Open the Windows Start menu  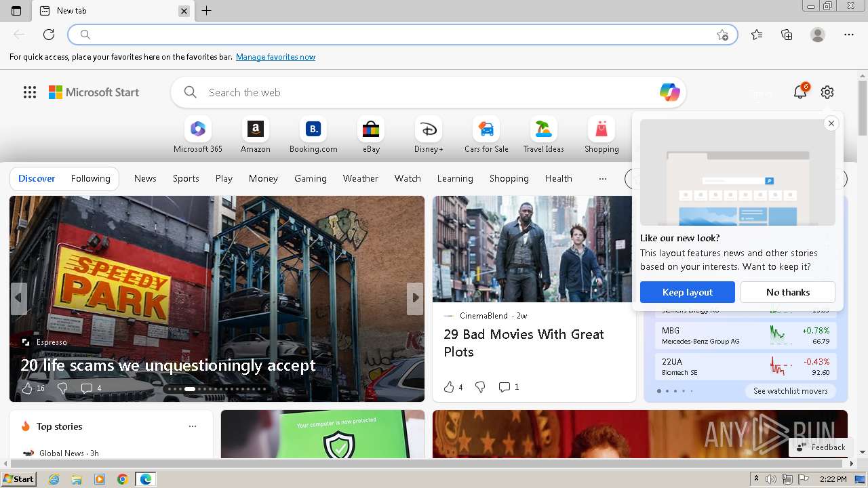pyautogui.click(x=19, y=479)
